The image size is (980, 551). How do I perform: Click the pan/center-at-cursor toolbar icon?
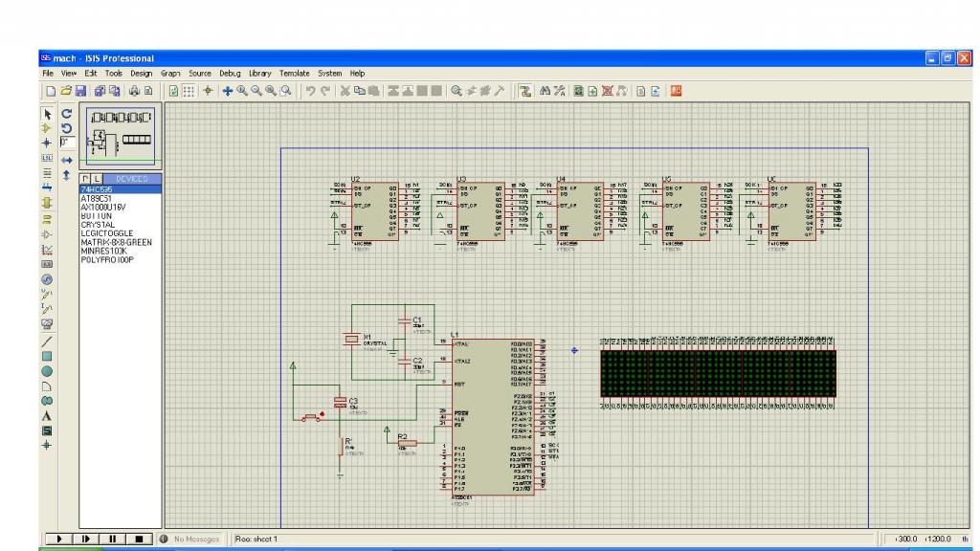pyautogui.click(x=227, y=91)
